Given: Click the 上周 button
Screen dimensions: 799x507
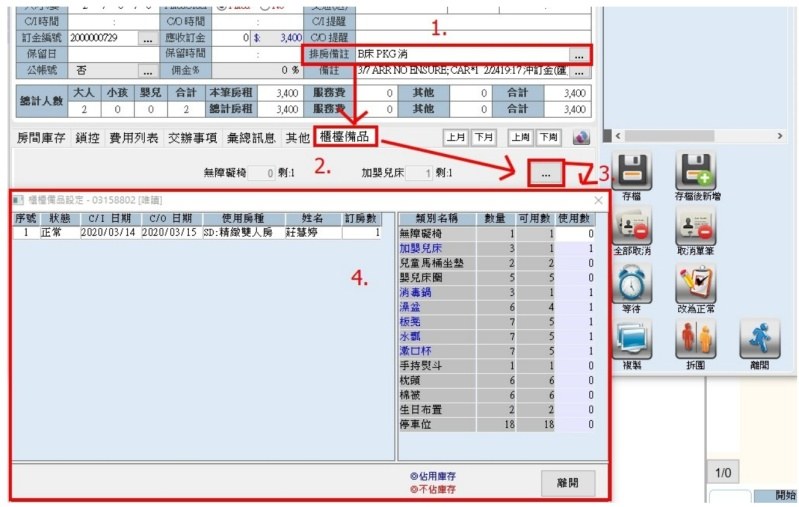Looking at the screenshot, I should point(521,137).
